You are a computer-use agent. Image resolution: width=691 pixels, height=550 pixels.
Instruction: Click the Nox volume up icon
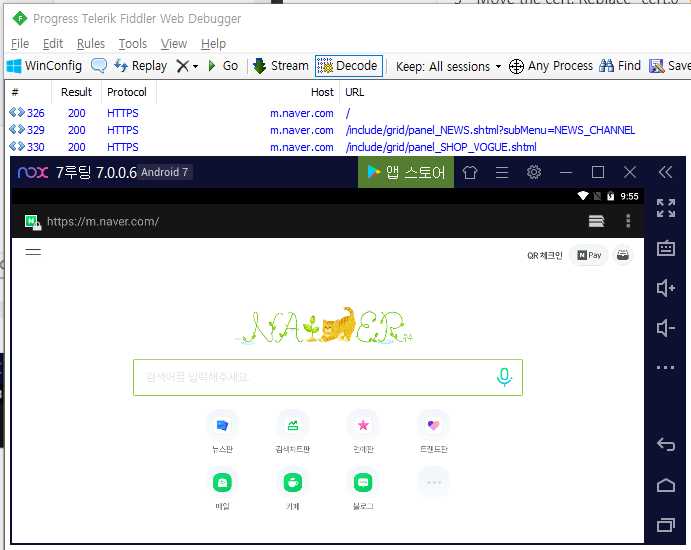click(x=665, y=288)
